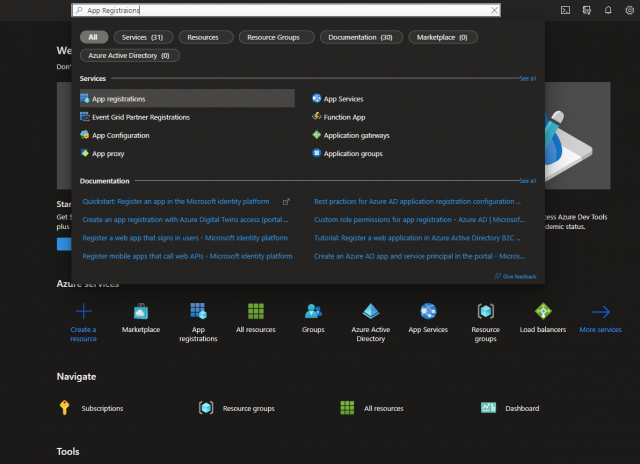Open Dashboard under Navigate
640x464 pixels.
tap(510, 408)
